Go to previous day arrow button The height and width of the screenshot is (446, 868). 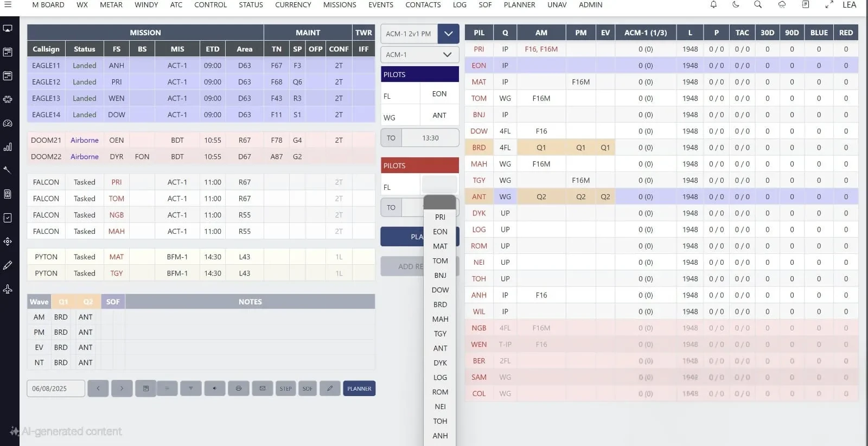pos(98,388)
